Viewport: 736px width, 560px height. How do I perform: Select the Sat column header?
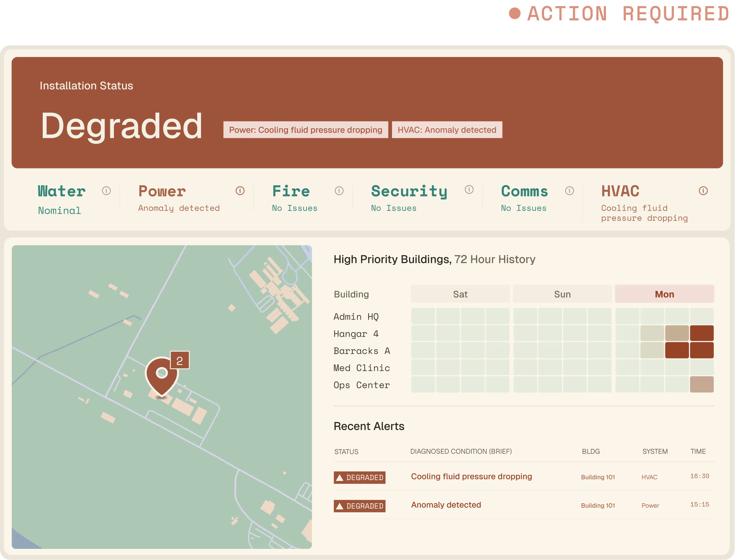(x=460, y=294)
